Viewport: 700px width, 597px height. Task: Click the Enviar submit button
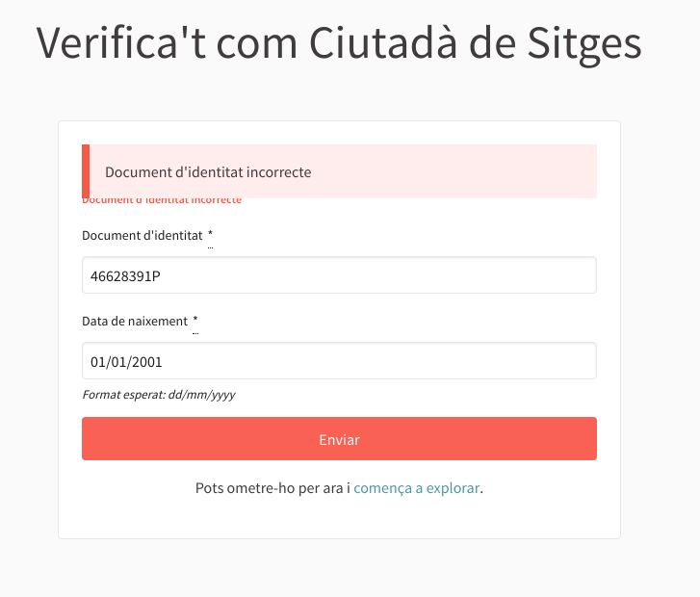click(x=339, y=439)
